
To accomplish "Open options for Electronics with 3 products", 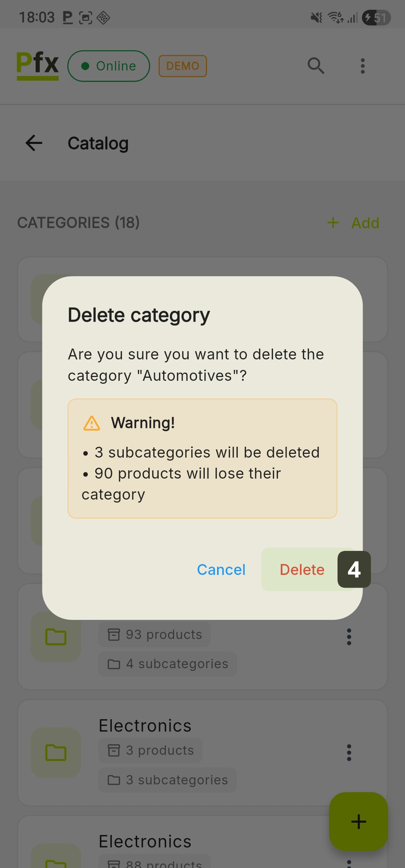I will (x=349, y=753).
